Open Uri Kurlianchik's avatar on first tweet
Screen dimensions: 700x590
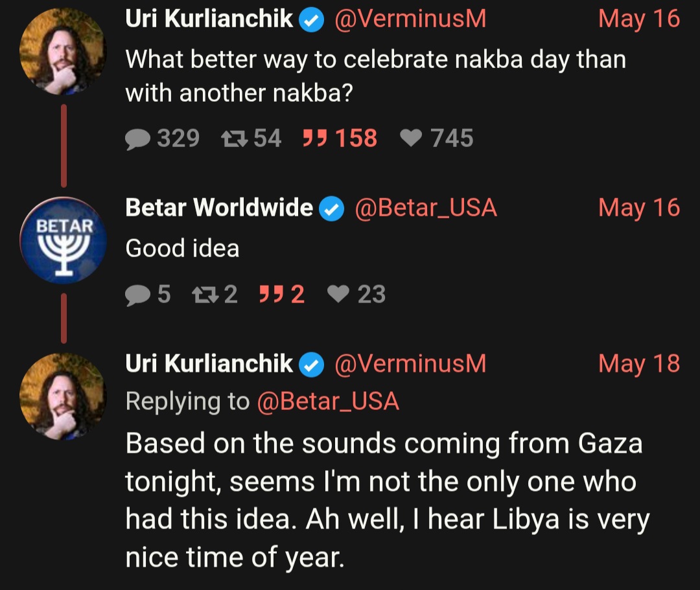63,51
